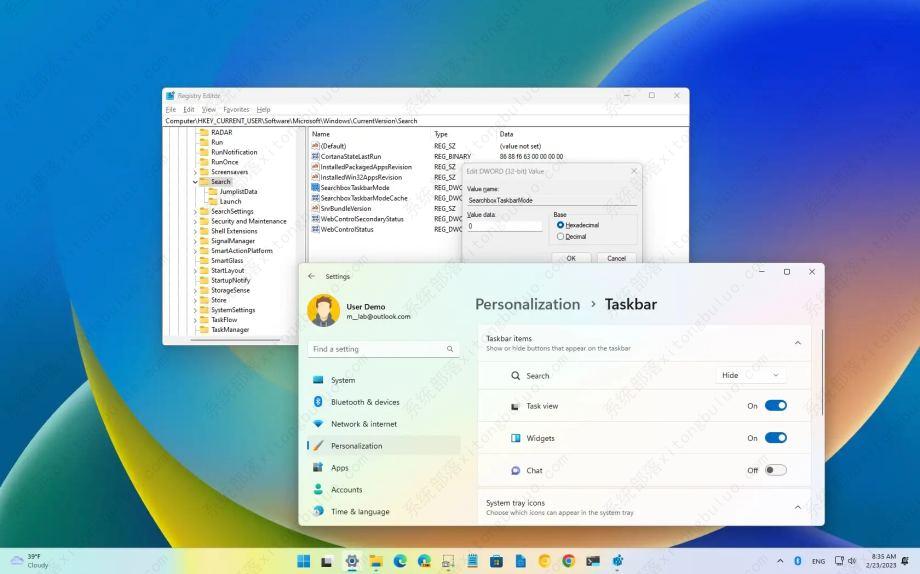Click the Start button on the taskbar
Screen dimensions: 920x574
coord(303,561)
